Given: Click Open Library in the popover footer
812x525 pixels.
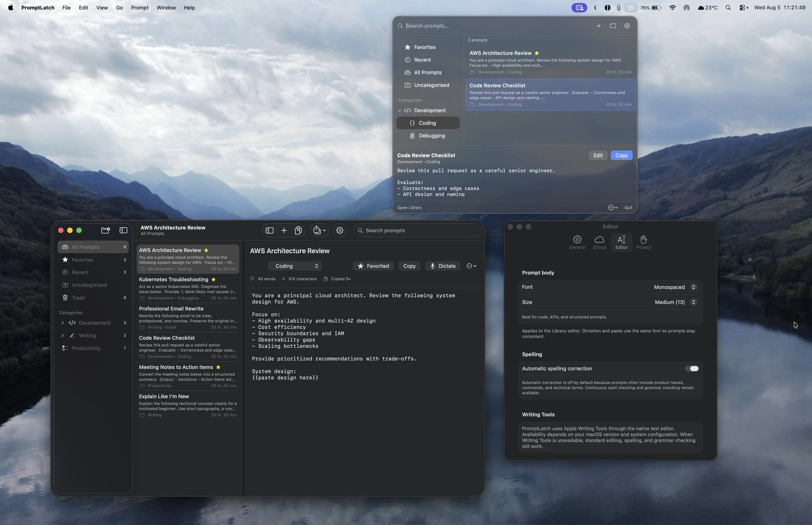Looking at the screenshot, I should 409,207.
